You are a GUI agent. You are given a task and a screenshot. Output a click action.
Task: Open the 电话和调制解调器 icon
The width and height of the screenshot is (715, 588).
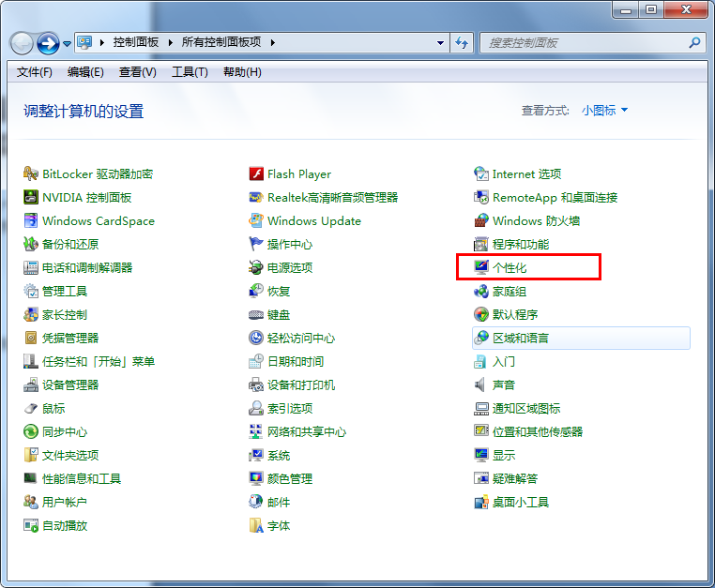[x=31, y=267]
